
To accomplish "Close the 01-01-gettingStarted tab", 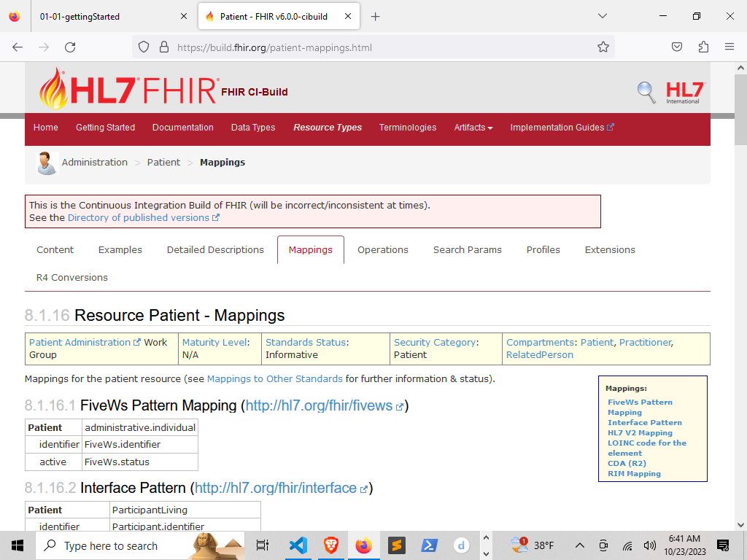I will (x=184, y=17).
